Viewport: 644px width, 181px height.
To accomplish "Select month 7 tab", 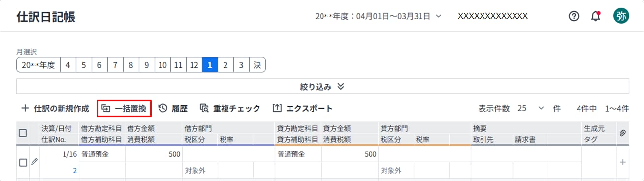I will click(x=115, y=65).
